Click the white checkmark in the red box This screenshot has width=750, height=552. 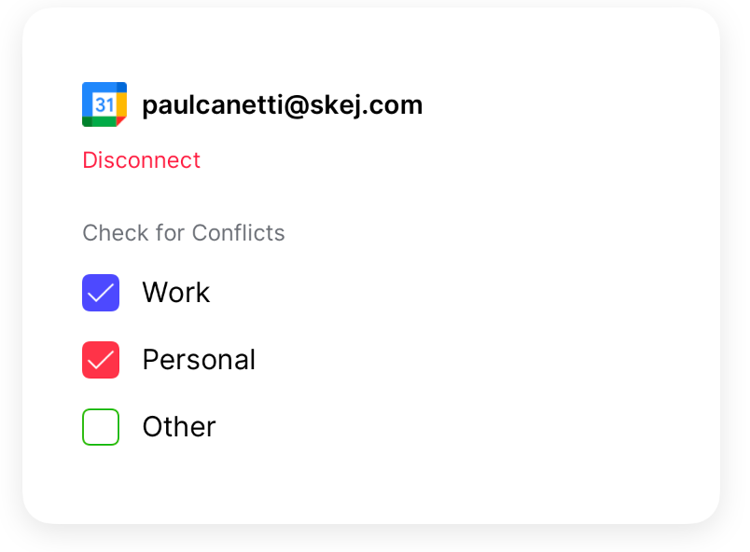(x=100, y=360)
